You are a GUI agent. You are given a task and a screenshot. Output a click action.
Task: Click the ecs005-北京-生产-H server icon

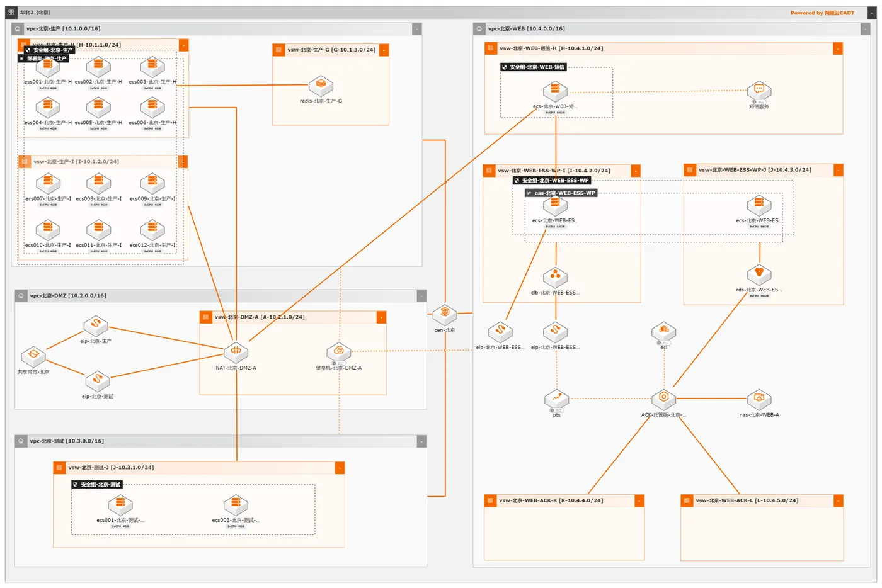point(98,108)
